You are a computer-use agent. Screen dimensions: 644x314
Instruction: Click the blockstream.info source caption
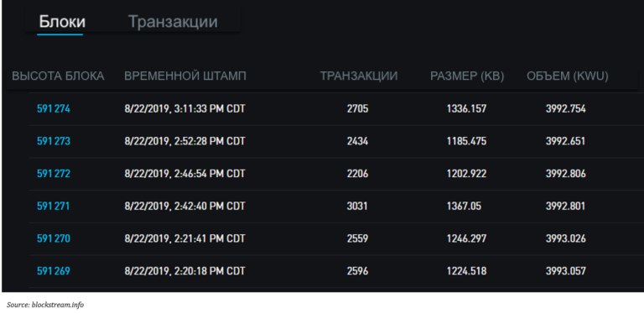click(45, 305)
